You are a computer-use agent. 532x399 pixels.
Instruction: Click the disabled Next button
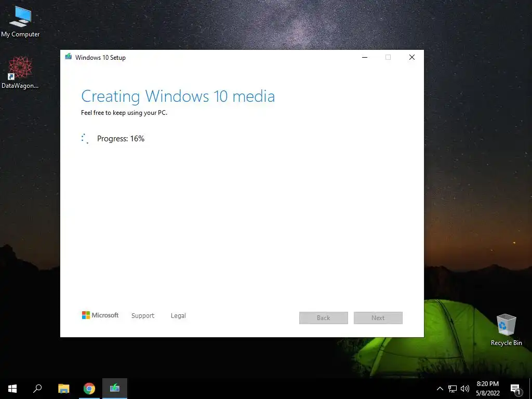tap(378, 318)
